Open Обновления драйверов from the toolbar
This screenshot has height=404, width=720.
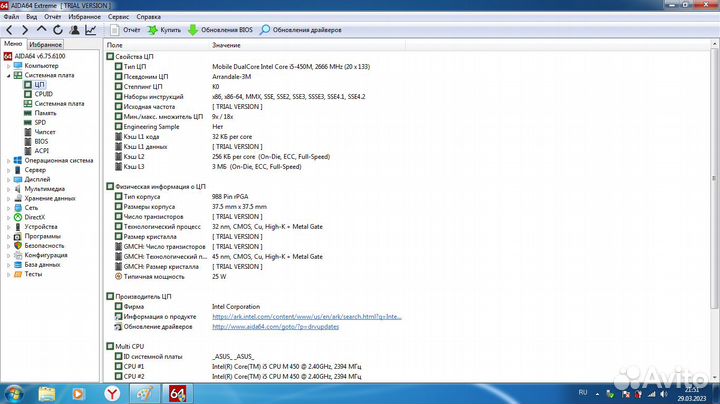coord(301,30)
